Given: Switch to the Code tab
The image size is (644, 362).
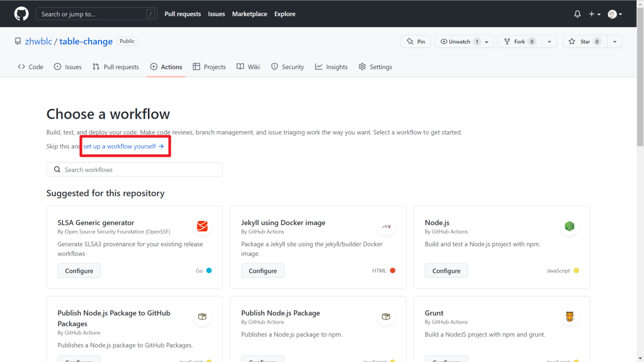Looking at the screenshot, I should tap(31, 67).
